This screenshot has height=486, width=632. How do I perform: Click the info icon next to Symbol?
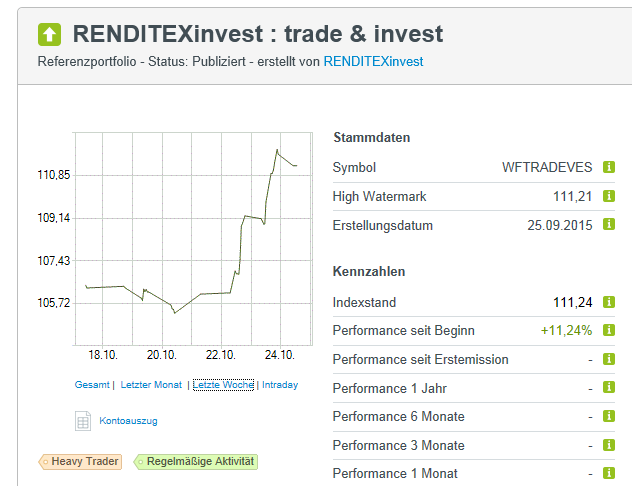[x=609, y=167]
